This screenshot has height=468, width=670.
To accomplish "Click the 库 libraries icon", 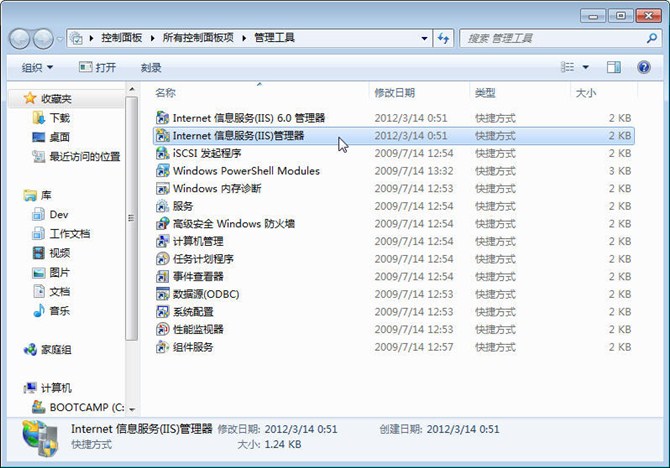I will tap(30, 195).
